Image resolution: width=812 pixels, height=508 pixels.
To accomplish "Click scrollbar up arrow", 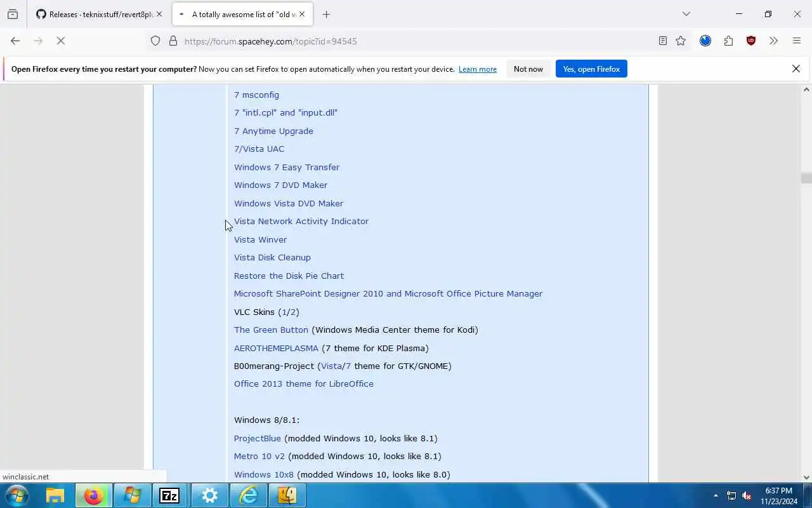I will [806, 89].
